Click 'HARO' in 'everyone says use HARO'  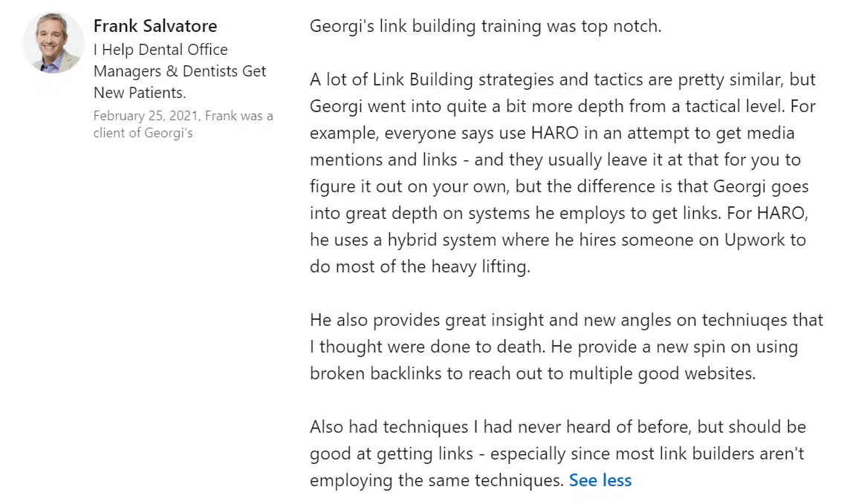click(x=554, y=133)
